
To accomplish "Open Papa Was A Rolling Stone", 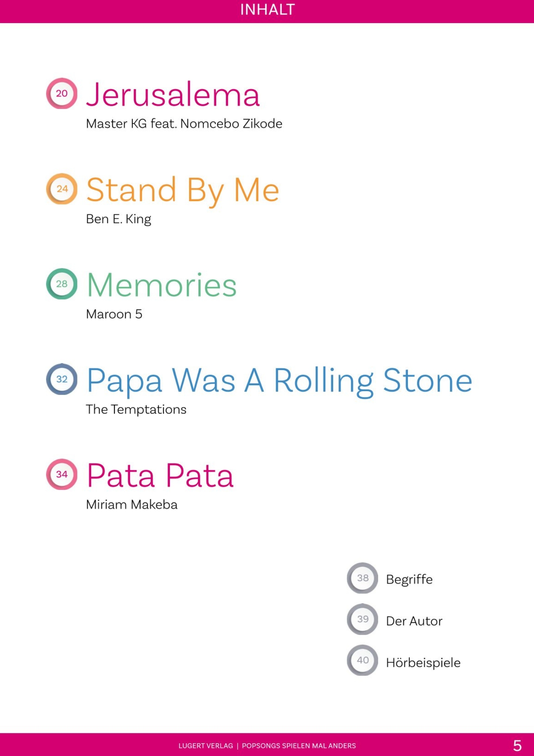I will 279,381.
